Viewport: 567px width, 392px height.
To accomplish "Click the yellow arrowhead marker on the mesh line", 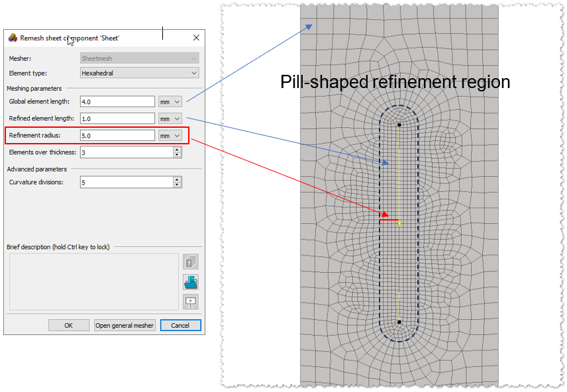I will point(399,224).
